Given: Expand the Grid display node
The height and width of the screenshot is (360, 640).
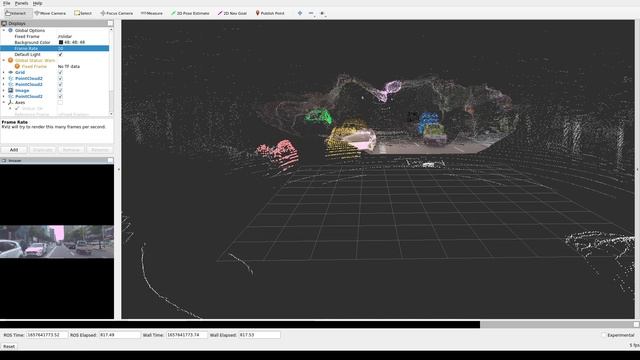Looking at the screenshot, I should [4, 72].
